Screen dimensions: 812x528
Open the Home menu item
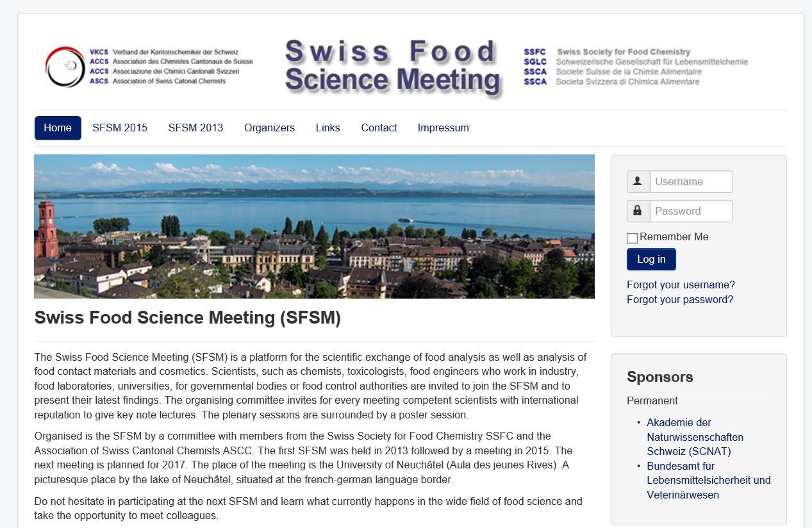[x=57, y=128]
